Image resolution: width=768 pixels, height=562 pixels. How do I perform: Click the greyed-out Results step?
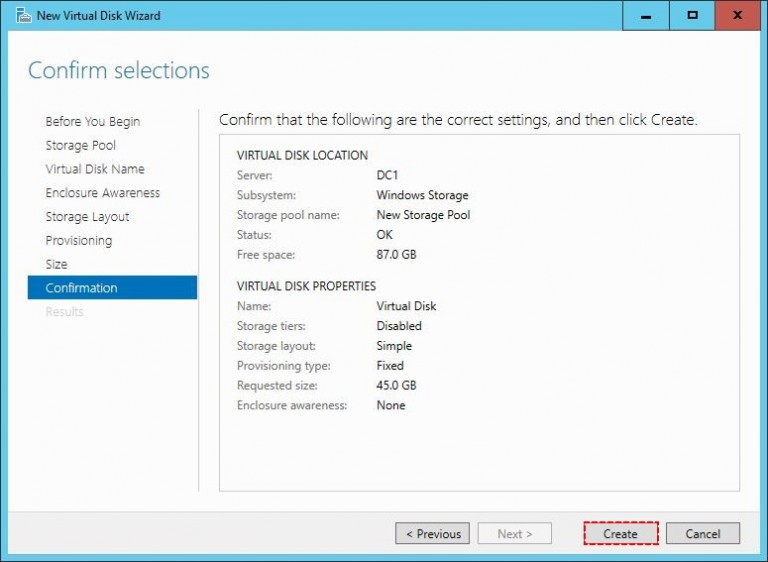64,311
